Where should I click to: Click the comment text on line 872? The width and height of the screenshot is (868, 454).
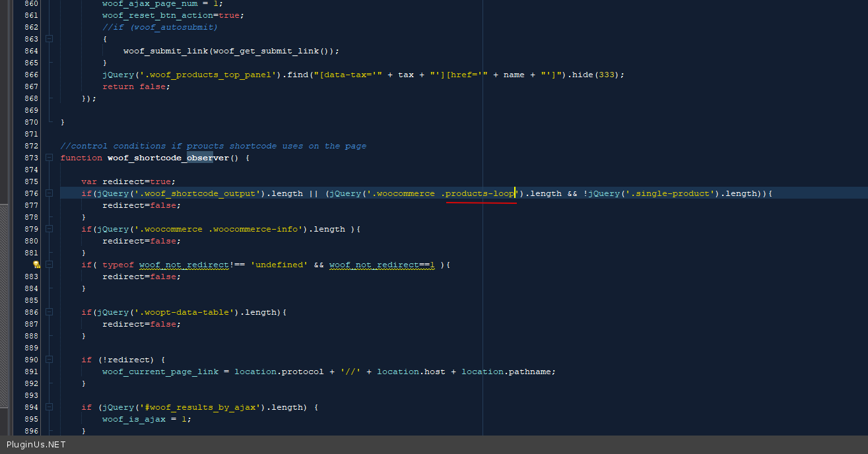[x=213, y=146]
